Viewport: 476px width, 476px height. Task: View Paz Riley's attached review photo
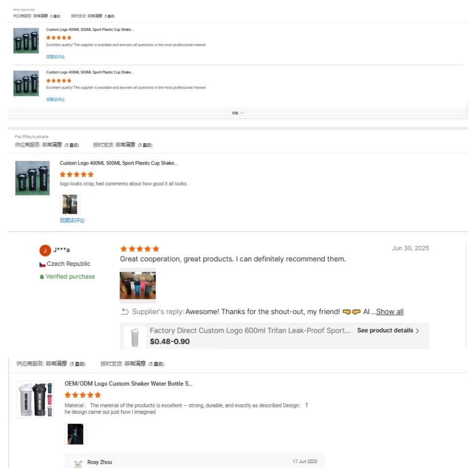tap(70, 204)
